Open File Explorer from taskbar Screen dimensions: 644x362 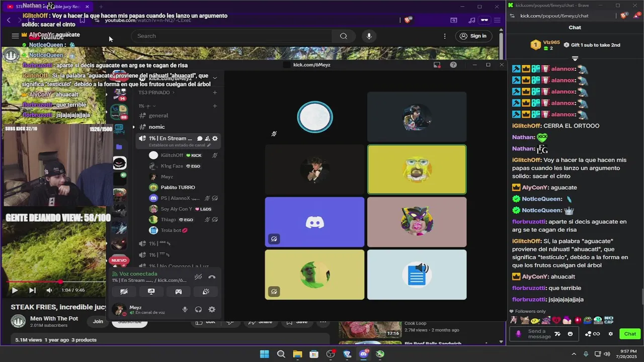[297, 354]
